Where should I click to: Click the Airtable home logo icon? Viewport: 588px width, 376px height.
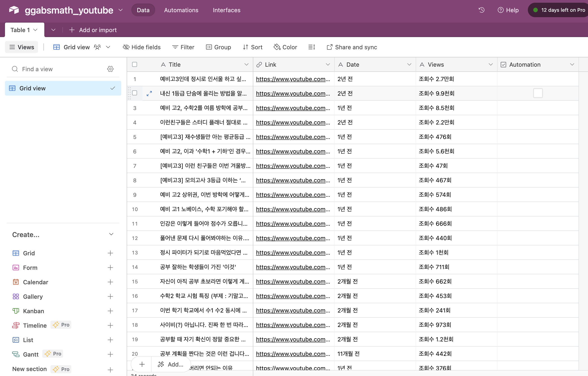point(14,10)
